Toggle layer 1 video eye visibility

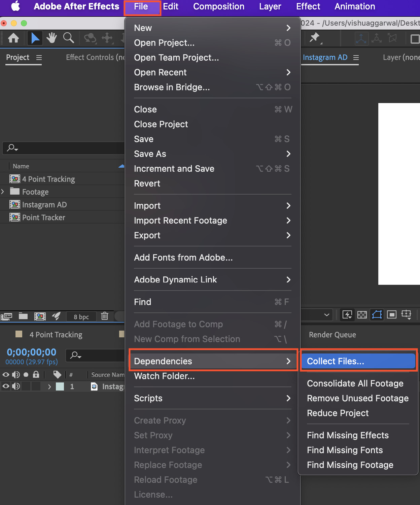6,386
